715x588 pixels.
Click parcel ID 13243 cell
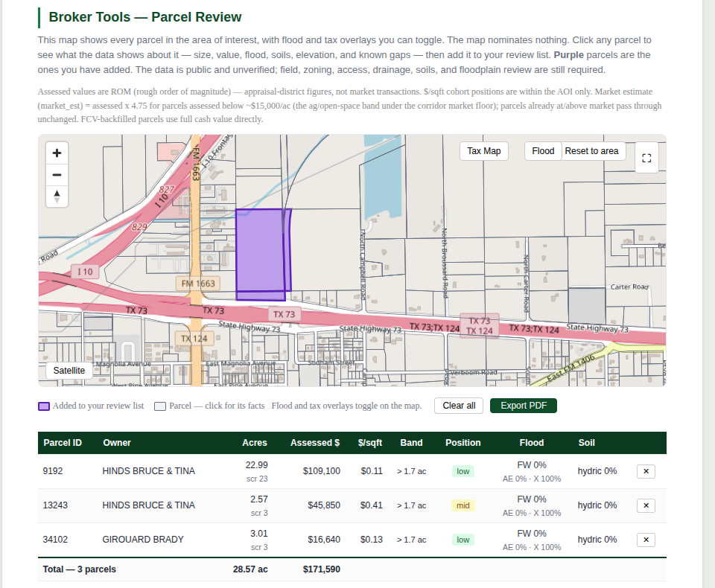(x=55, y=505)
